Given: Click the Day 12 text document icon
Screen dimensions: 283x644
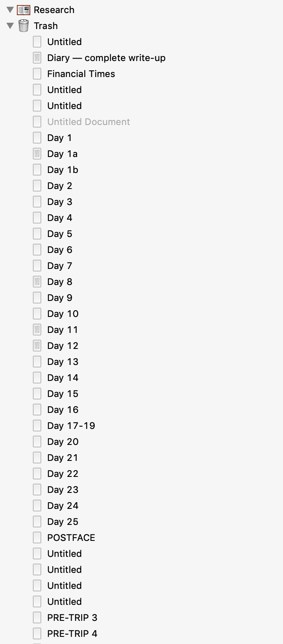Looking at the screenshot, I should (37, 346).
